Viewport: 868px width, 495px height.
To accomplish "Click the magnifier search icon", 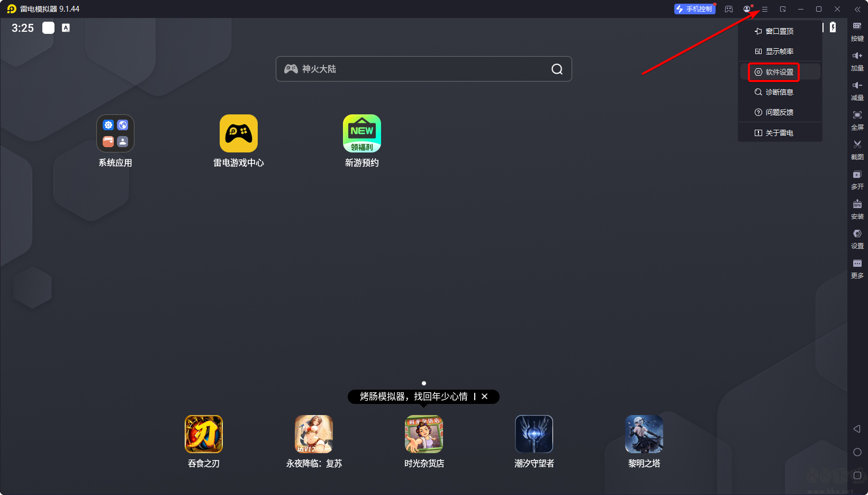I will pos(557,69).
